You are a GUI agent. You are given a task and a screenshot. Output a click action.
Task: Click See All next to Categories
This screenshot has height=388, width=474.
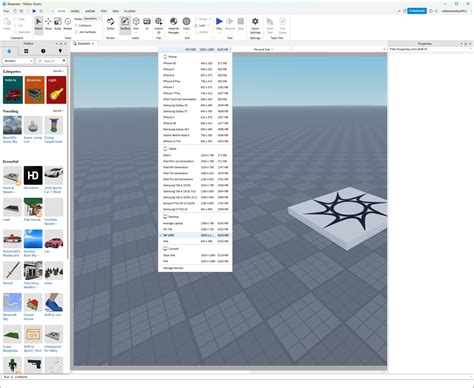57,71
